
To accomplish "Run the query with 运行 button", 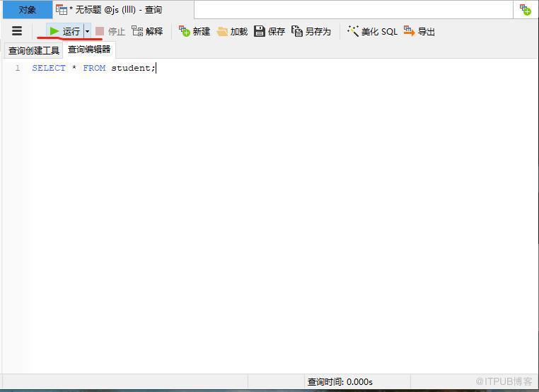I will click(65, 31).
